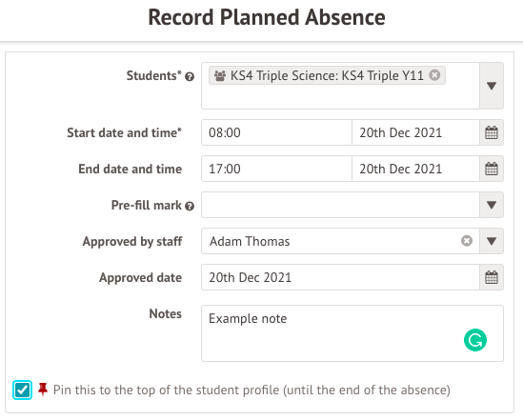Click the group icon in KS4 Triple tag

[220, 75]
